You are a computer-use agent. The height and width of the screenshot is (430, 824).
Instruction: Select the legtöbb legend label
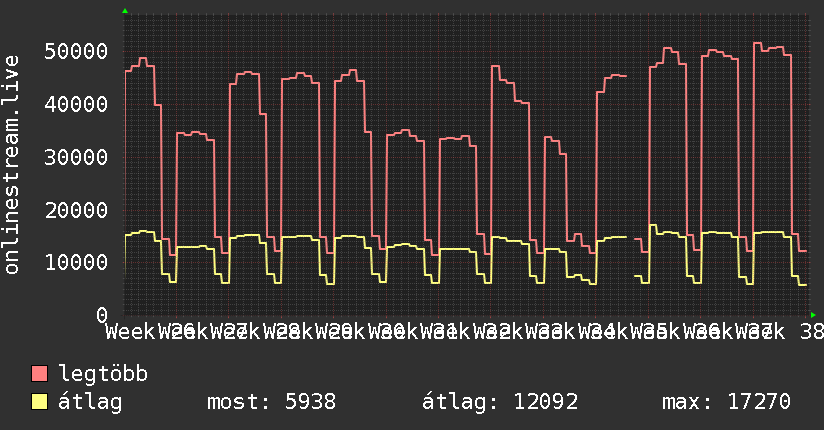click(103, 374)
